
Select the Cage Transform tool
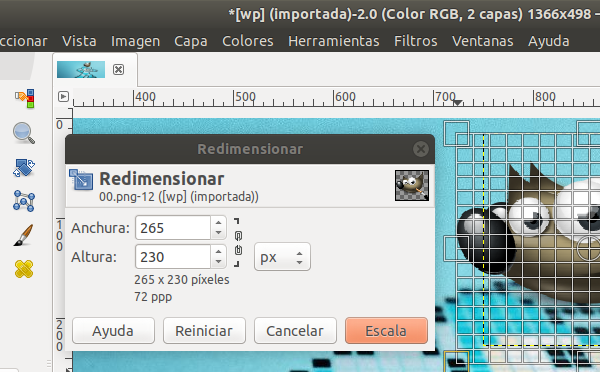point(24,201)
